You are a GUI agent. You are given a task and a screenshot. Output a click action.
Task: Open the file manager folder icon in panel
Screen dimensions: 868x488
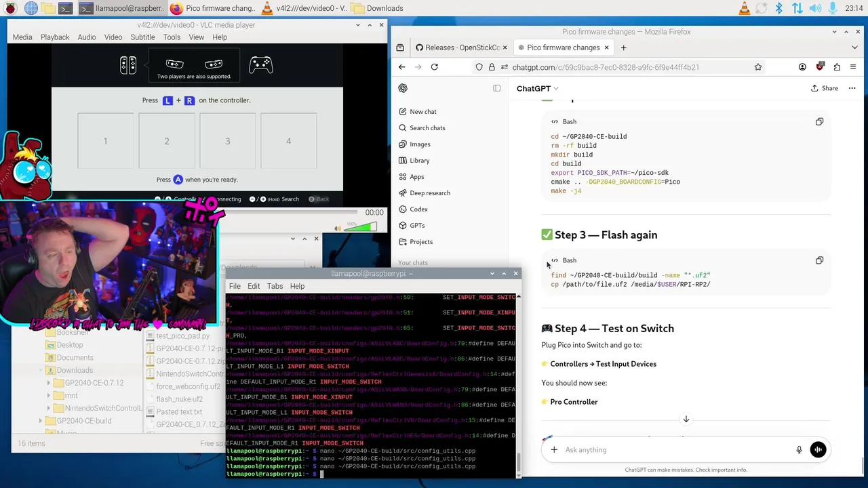click(x=48, y=8)
